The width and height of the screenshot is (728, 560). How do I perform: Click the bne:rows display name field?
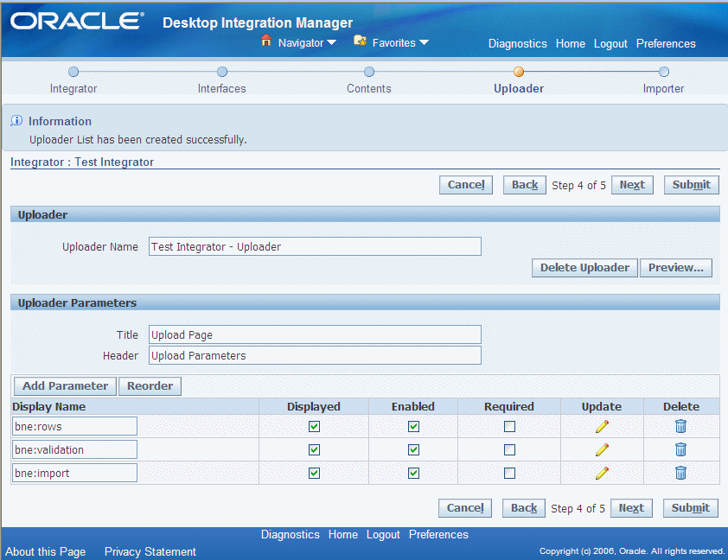tap(74, 426)
